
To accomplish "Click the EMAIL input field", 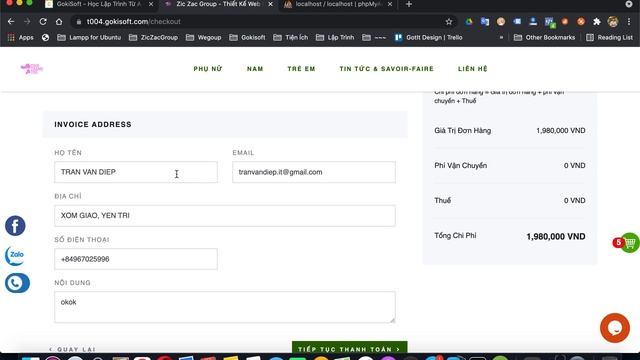I will point(313,172).
